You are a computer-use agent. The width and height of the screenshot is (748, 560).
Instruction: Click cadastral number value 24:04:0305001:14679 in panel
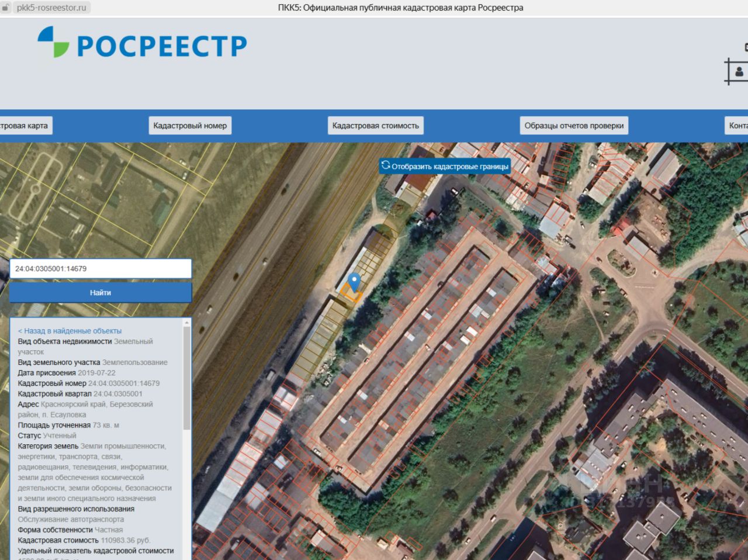click(124, 383)
